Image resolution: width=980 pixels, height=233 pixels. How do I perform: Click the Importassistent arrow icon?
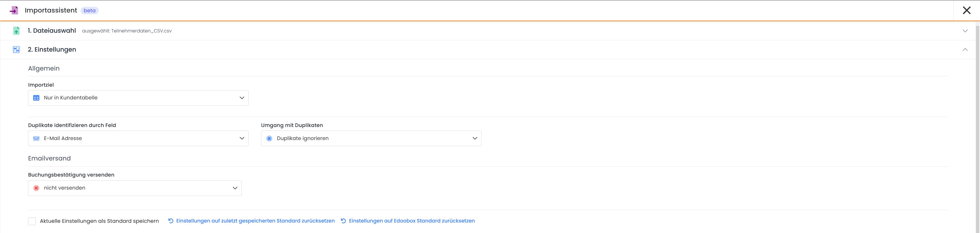coord(14,10)
